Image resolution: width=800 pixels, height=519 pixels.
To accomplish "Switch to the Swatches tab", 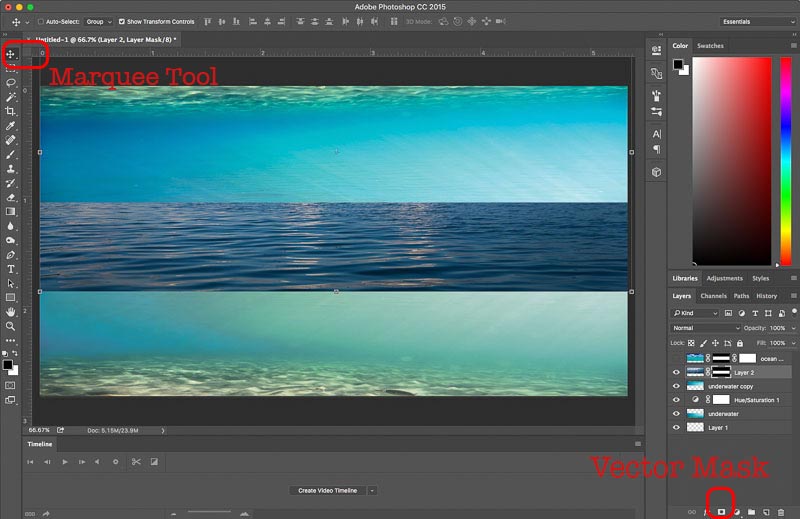I will click(x=710, y=45).
